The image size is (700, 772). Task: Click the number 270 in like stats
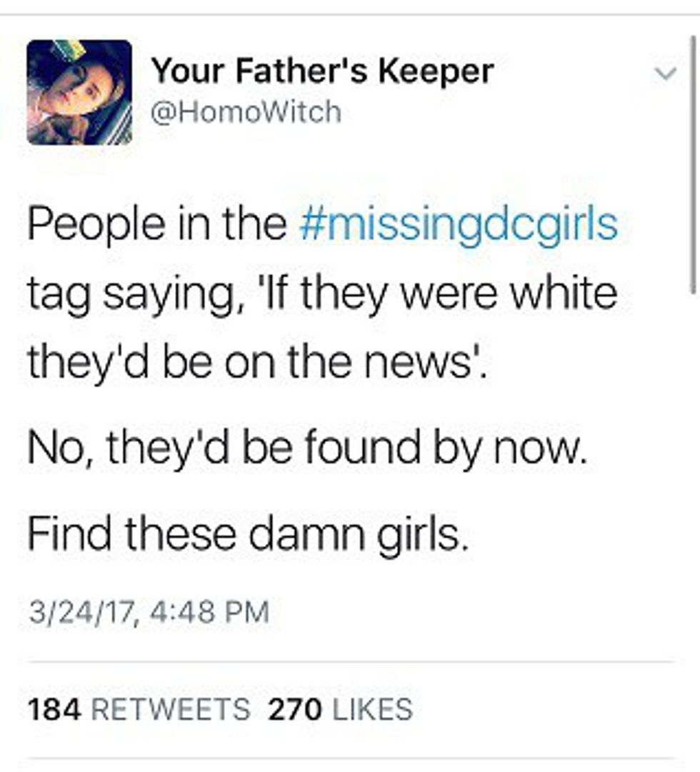(x=294, y=709)
